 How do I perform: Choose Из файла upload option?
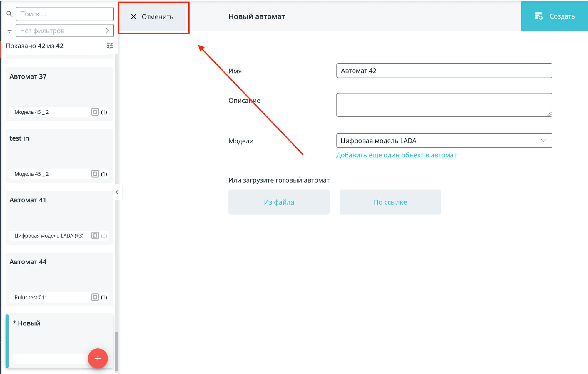279,202
